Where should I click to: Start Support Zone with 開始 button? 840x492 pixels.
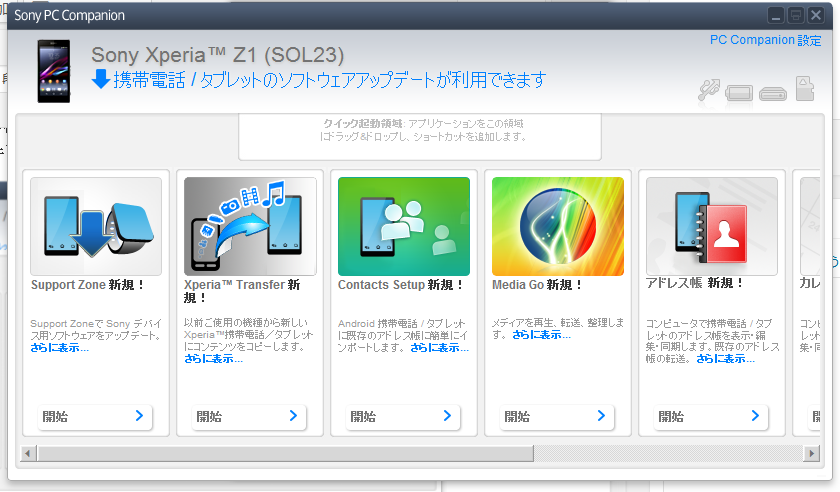[x=95, y=416]
